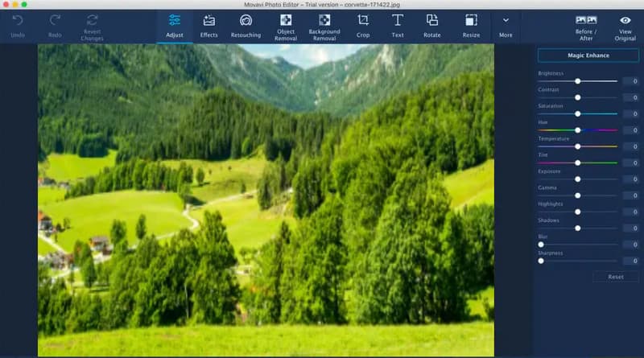Click the Undo arrow icon
Viewport: 644px width, 358px height.
[18, 20]
